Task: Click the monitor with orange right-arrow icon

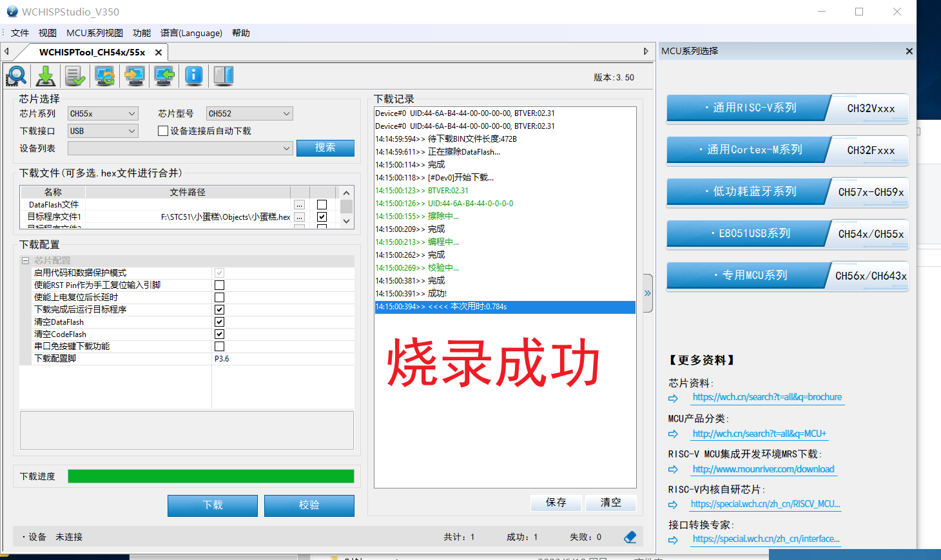Action: pyautogui.click(x=135, y=76)
